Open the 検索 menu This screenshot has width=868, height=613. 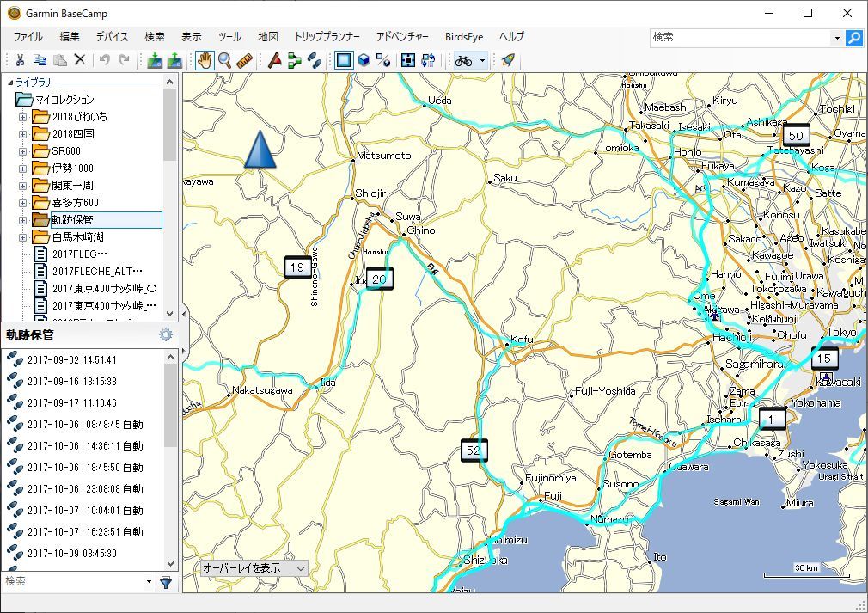pyautogui.click(x=155, y=37)
